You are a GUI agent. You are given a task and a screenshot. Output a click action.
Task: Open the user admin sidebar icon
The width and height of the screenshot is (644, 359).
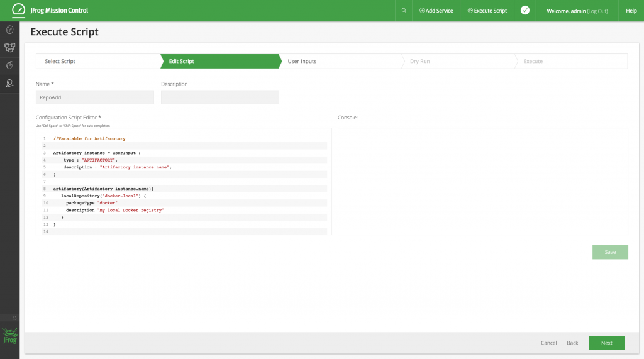(10, 84)
